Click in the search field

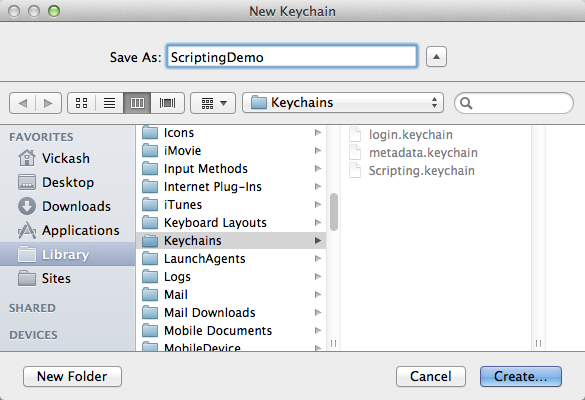click(514, 103)
